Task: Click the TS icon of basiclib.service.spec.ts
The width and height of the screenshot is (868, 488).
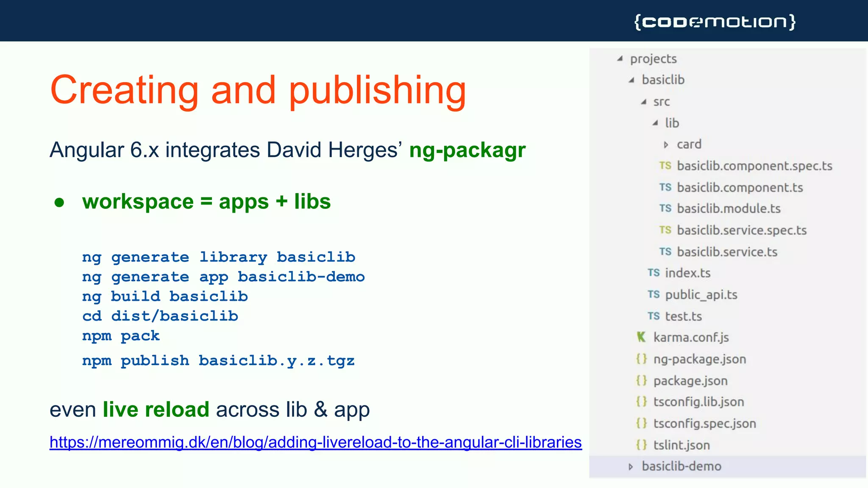Action: point(665,230)
